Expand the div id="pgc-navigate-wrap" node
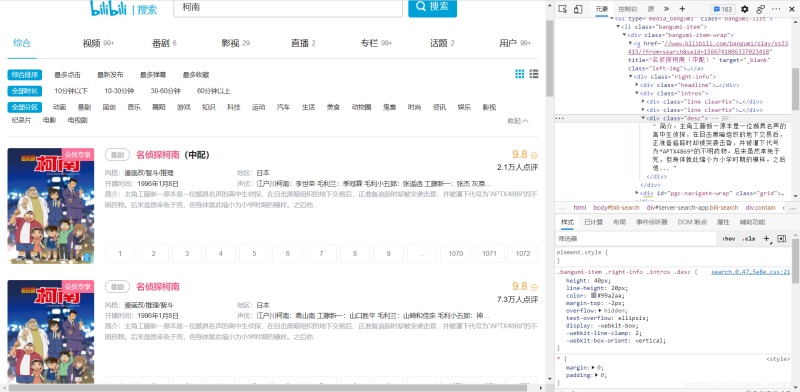800x392 pixels. point(637,193)
